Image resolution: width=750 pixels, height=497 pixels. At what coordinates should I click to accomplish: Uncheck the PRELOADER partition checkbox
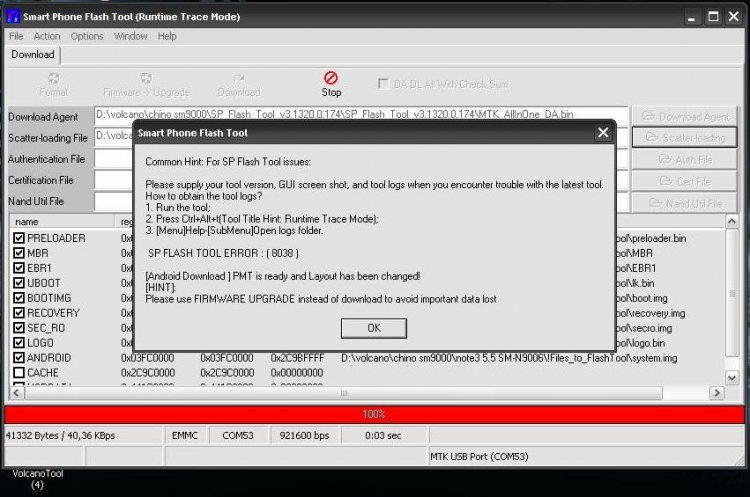point(19,238)
